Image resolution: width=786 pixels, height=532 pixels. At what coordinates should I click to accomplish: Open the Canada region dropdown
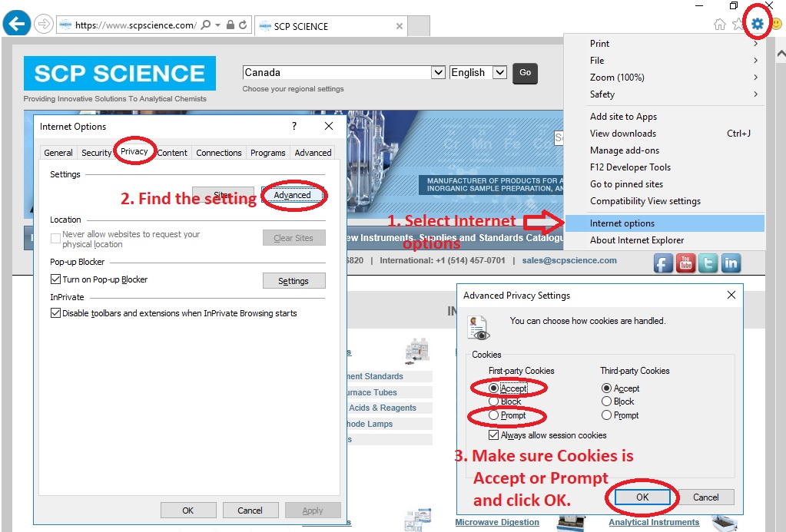tap(438, 73)
